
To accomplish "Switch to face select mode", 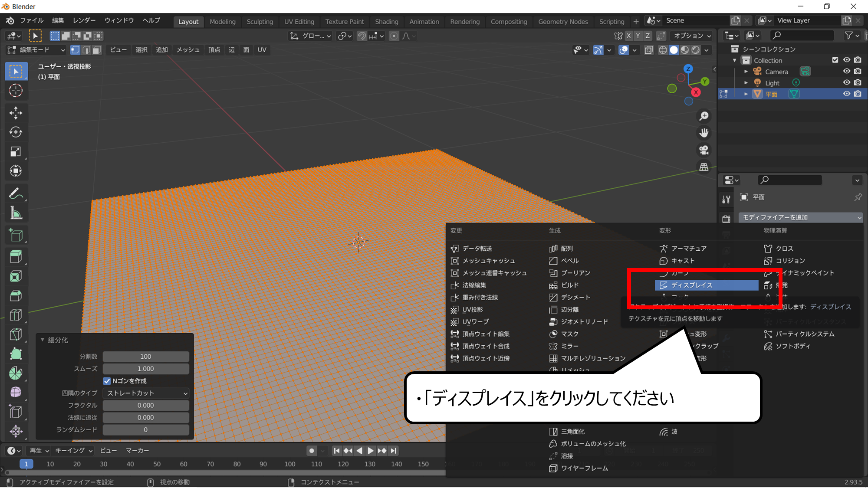I will 97,50.
